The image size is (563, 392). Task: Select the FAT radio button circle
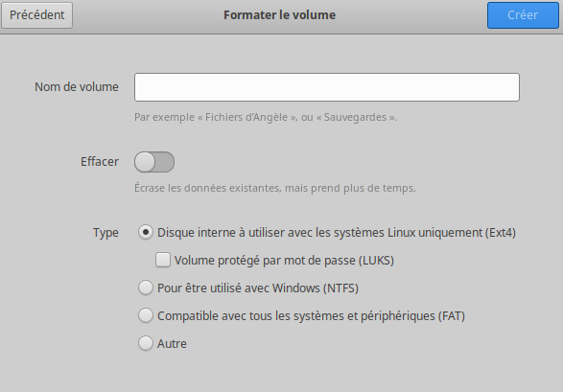pos(146,315)
